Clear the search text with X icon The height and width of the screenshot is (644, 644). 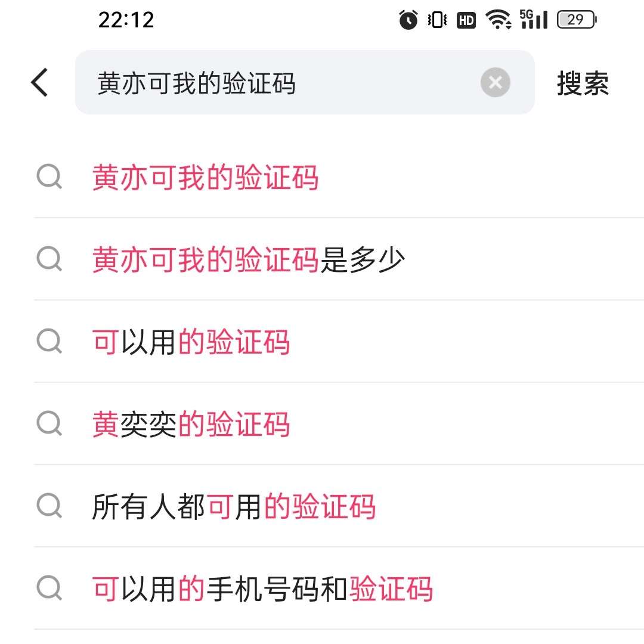(x=495, y=82)
